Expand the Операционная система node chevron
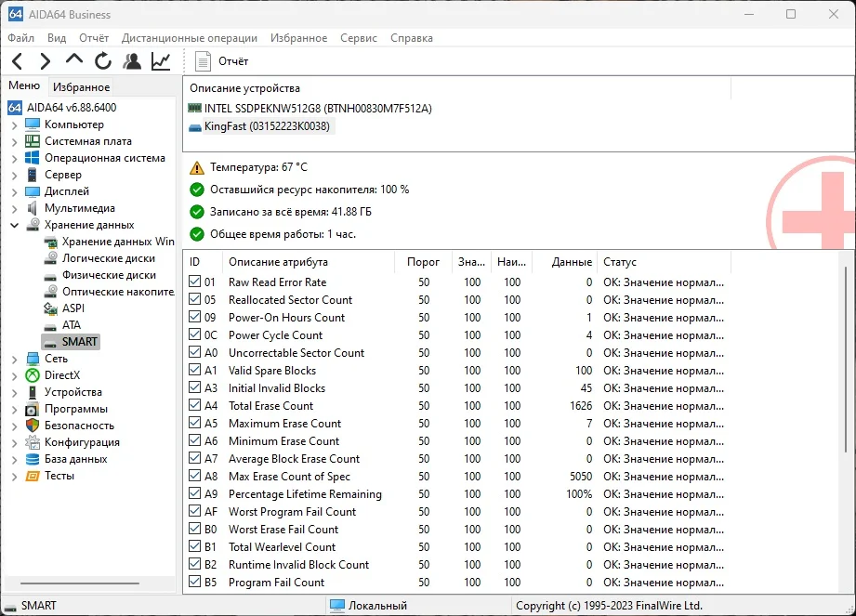Screen dimensions: 856x616 [x=15, y=158]
